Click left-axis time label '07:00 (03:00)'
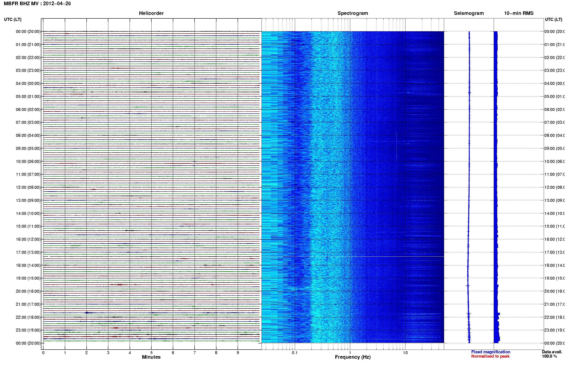The width and height of the screenshot is (588, 368). [x=28, y=122]
